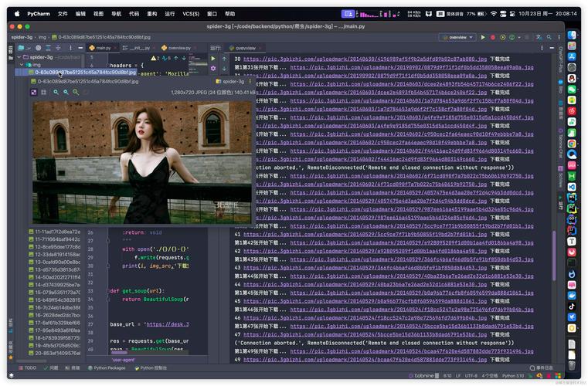588x386 pixels.
Task: Select opened file target icon in Project panel
Action: coord(39,48)
